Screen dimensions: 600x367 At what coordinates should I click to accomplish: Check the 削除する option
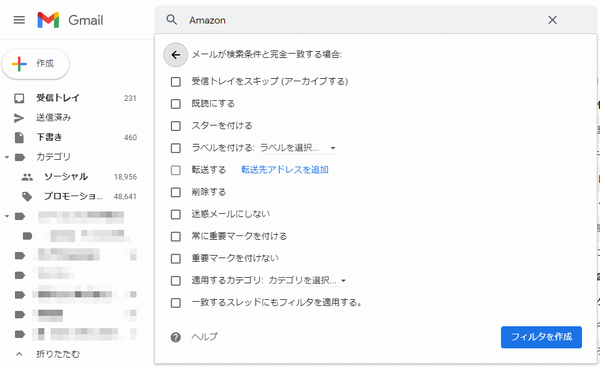[176, 192]
